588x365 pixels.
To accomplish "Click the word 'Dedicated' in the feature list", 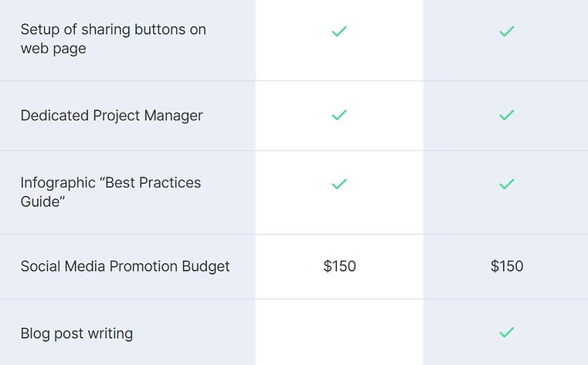I will pyautogui.click(x=53, y=116).
